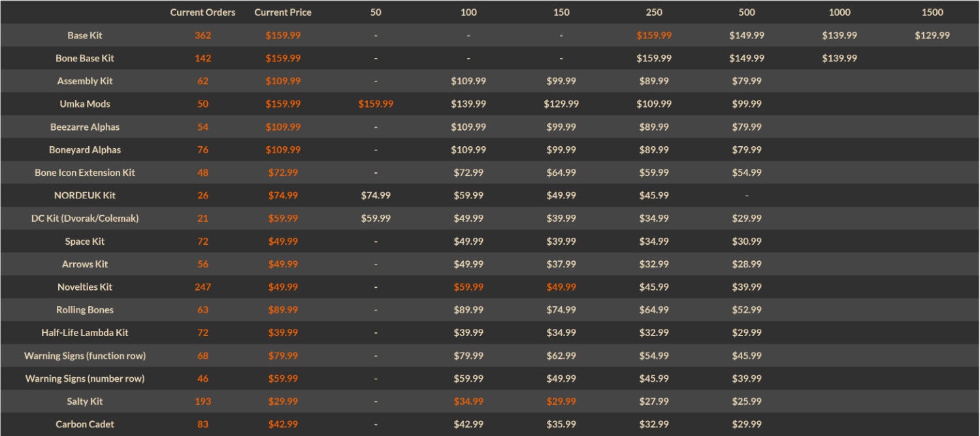Select the NORDEUK Kit row name
980x436 pixels.
tap(85, 195)
